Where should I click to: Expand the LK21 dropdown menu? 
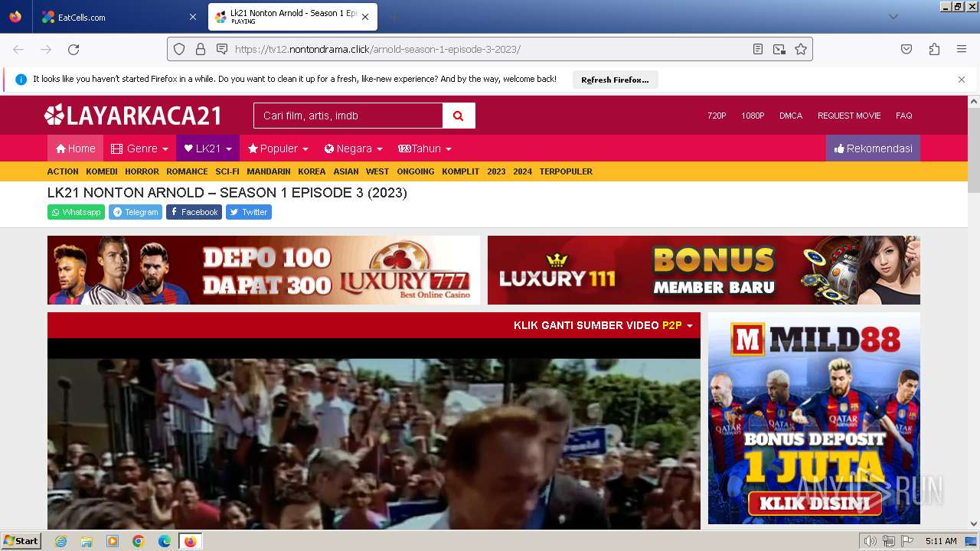click(x=207, y=148)
